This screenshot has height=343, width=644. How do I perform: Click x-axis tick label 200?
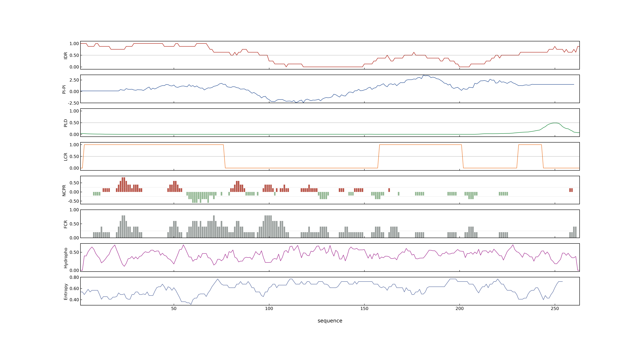(x=459, y=309)
